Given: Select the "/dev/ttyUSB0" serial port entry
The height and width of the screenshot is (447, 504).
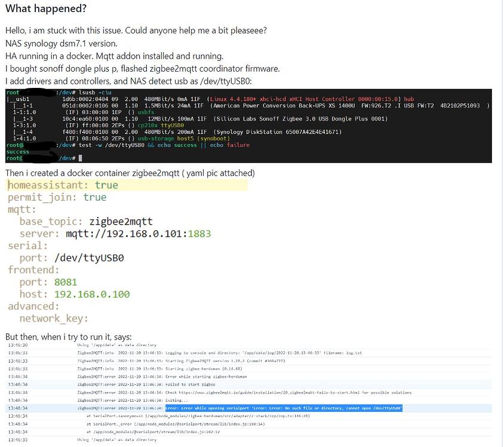Looking at the screenshot, I should [90, 258].
